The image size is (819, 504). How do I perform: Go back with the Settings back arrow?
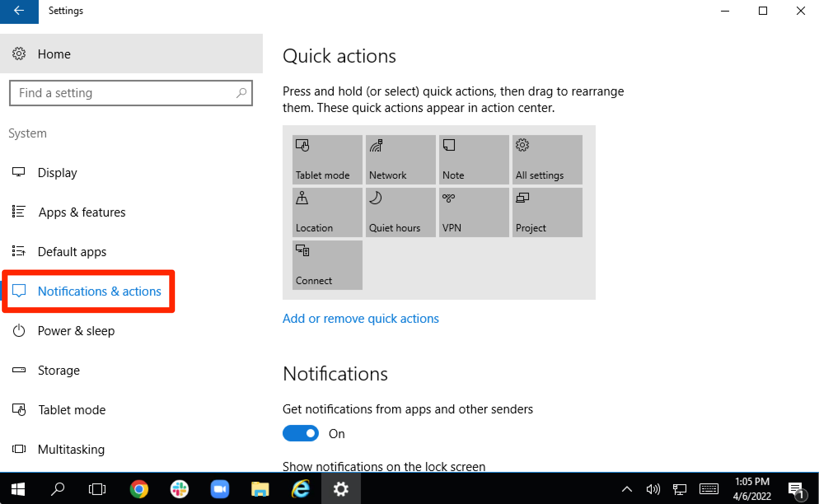click(19, 11)
